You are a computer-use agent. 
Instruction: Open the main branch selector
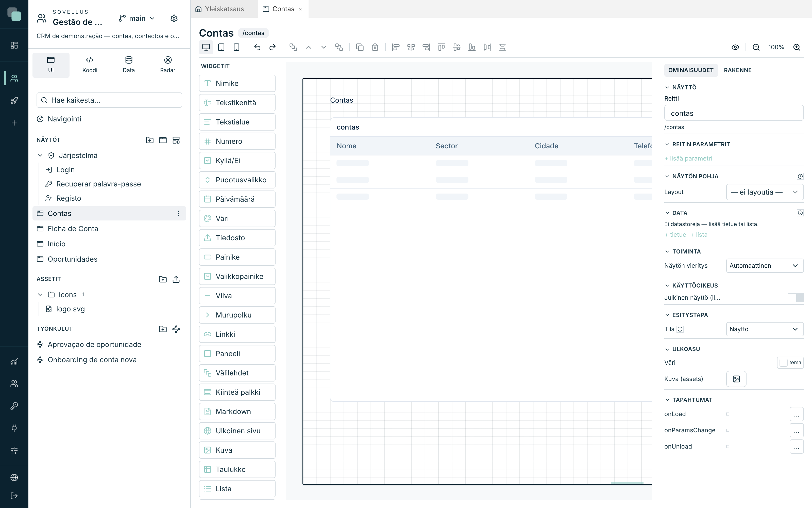137,18
